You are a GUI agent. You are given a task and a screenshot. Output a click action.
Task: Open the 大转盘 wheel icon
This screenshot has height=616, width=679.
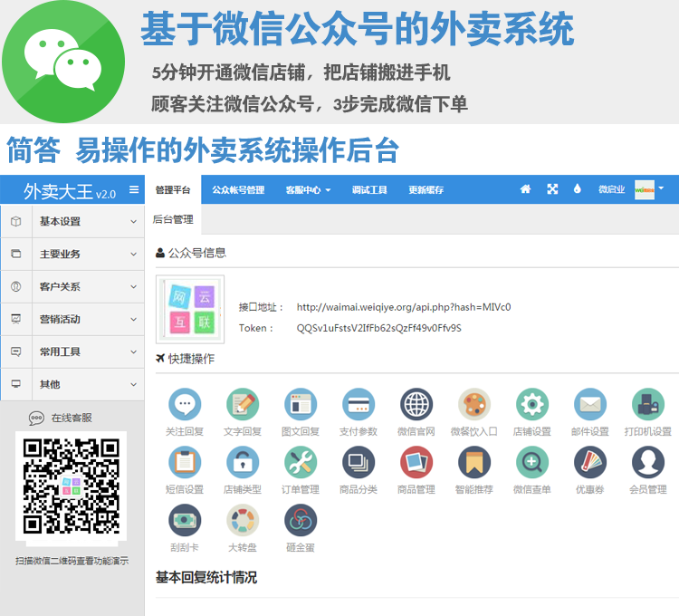pos(243,520)
